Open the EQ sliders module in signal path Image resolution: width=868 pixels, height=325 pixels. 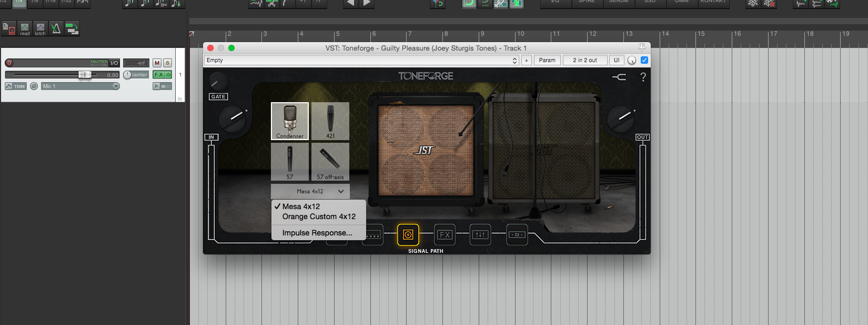[x=480, y=235]
